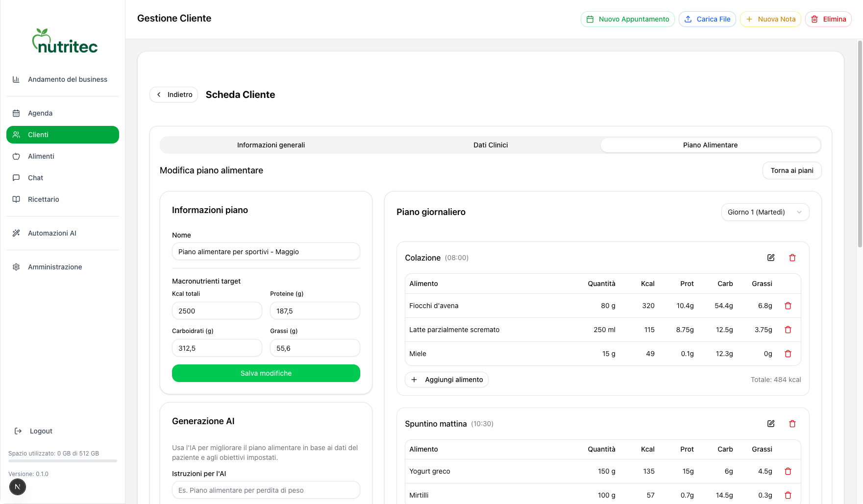
Task: Click the Grassi (g) input field
Action: point(315,348)
